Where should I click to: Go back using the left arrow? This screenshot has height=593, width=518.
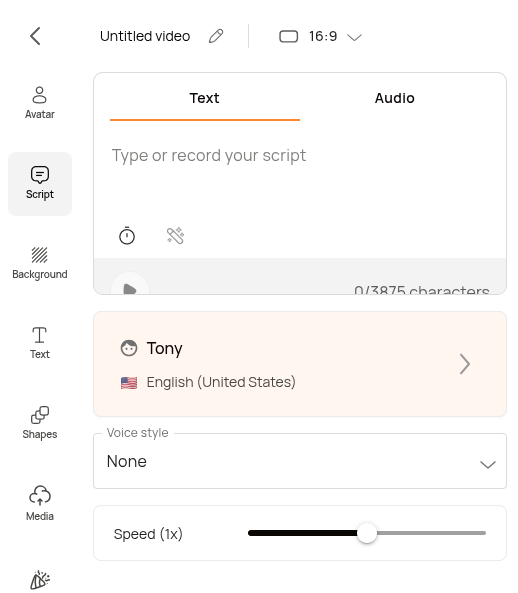tap(35, 36)
